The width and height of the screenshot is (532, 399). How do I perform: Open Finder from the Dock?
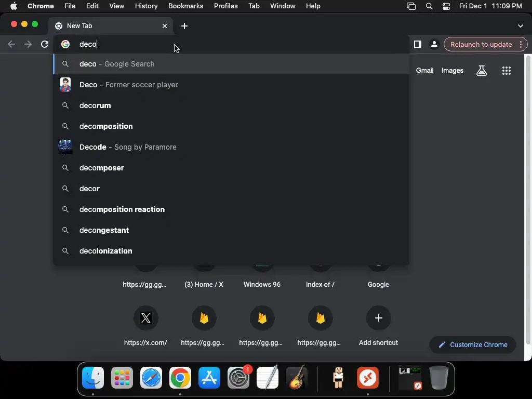pos(93,378)
